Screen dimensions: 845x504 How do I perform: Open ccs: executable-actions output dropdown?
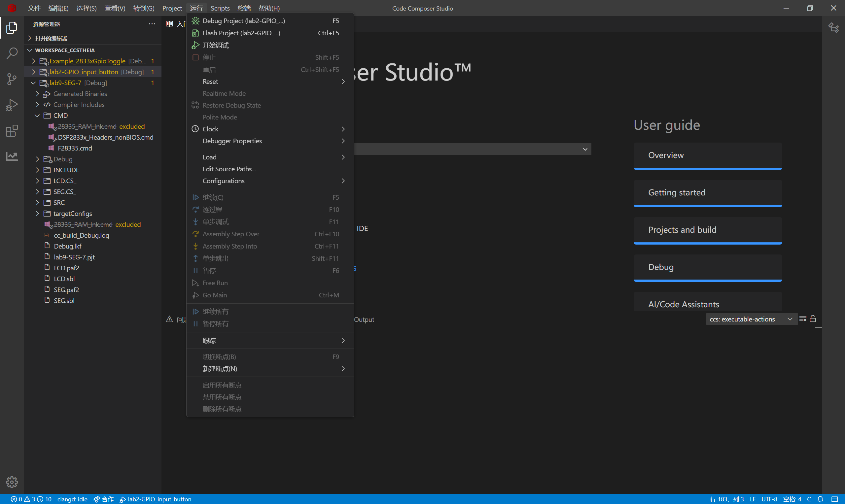point(751,319)
